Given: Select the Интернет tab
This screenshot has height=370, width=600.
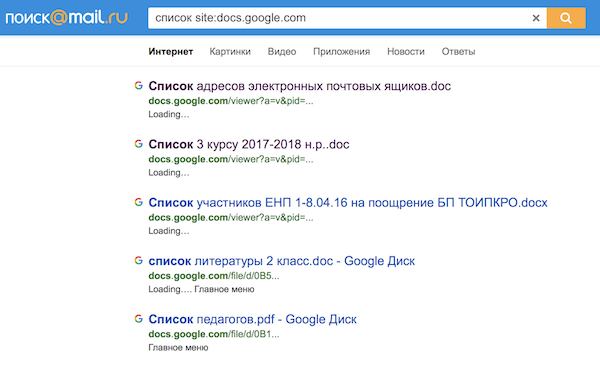Looking at the screenshot, I should tap(171, 52).
